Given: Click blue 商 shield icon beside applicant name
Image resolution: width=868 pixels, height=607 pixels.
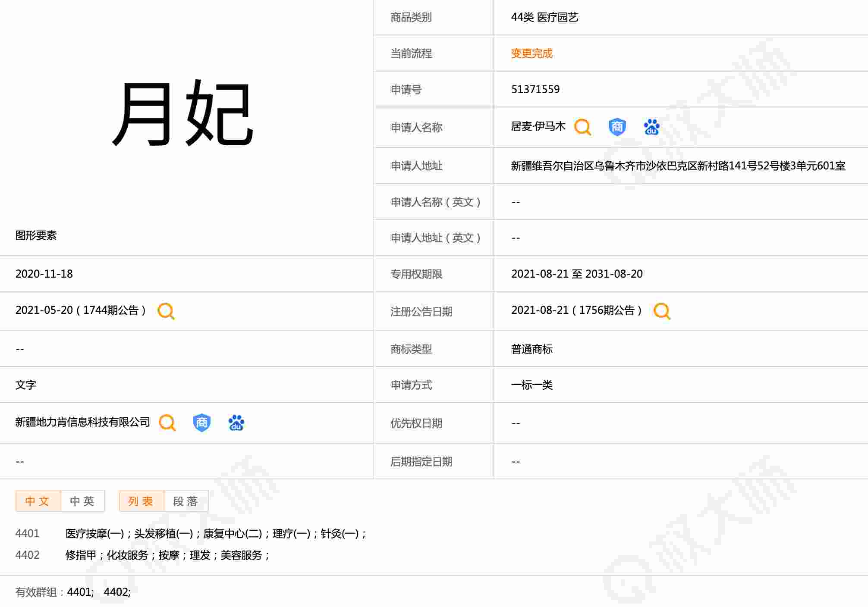Looking at the screenshot, I should (x=617, y=127).
